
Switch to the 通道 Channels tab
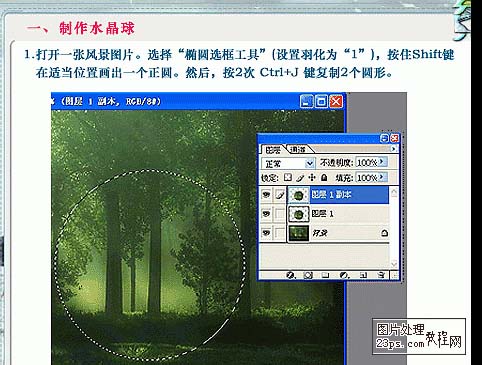click(x=298, y=150)
